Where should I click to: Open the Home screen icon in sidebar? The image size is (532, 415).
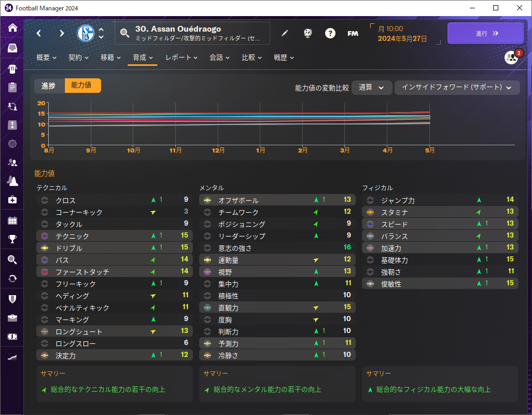click(x=12, y=27)
